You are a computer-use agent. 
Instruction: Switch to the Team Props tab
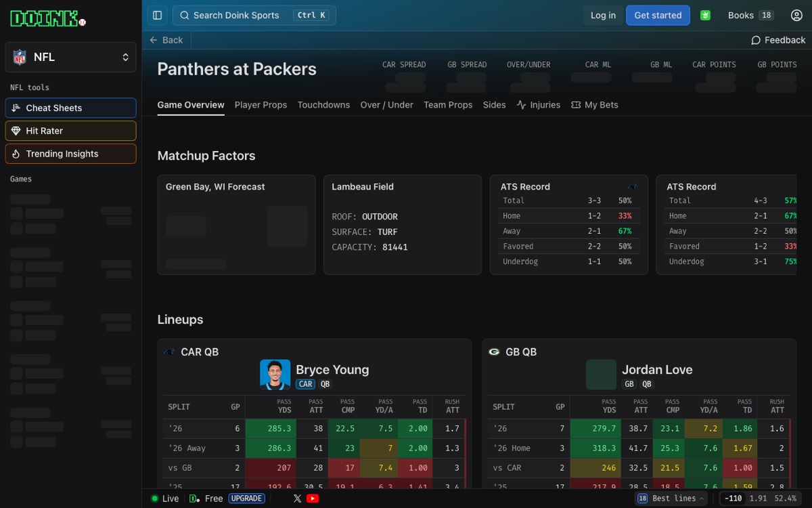click(448, 105)
